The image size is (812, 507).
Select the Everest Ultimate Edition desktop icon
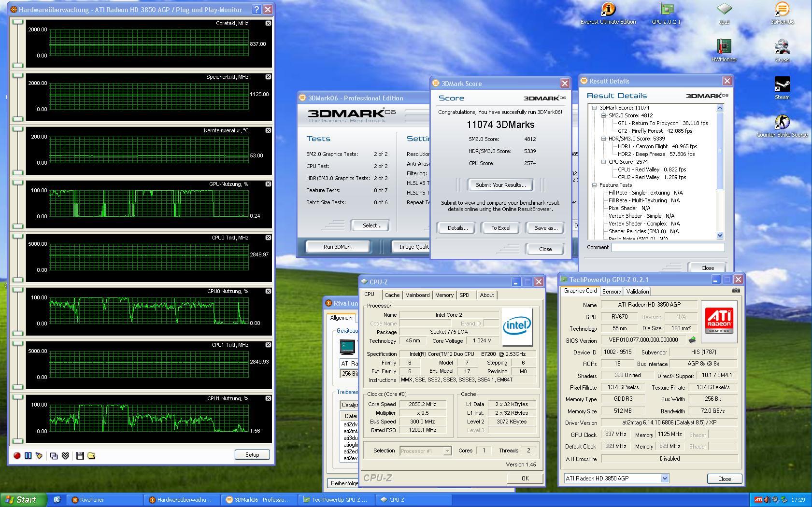pyautogui.click(x=608, y=14)
